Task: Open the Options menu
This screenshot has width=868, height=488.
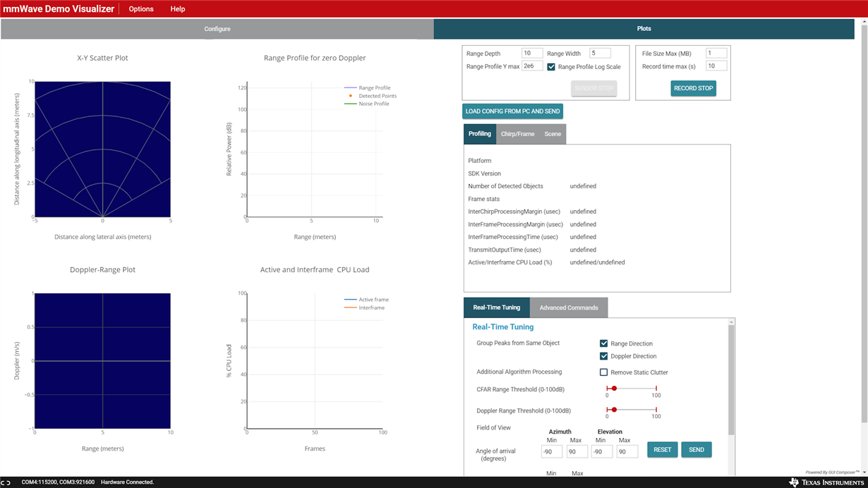Action: pyautogui.click(x=141, y=9)
